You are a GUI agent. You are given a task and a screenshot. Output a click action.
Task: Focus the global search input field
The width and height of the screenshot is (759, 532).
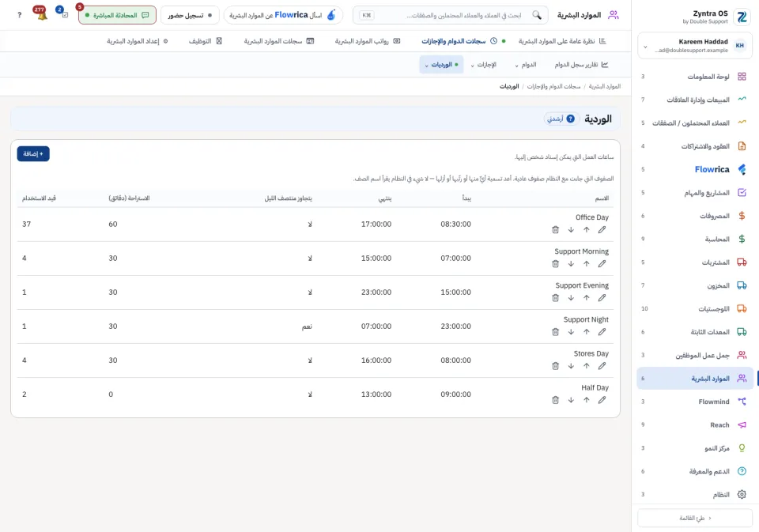[x=450, y=15]
